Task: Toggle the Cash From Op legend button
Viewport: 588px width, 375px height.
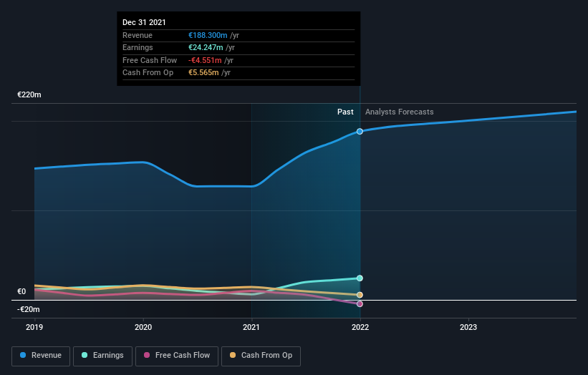Action: (x=261, y=356)
